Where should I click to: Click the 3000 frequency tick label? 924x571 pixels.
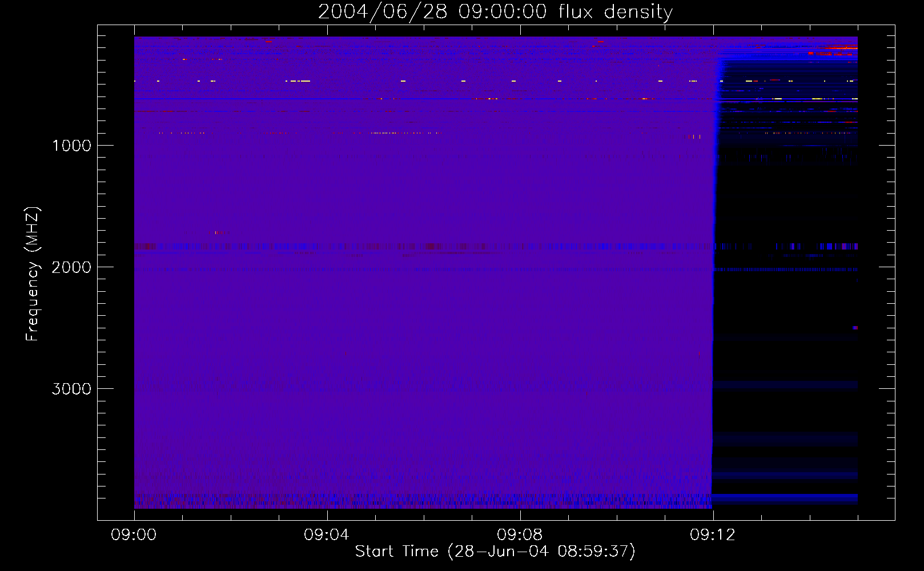[x=71, y=389]
